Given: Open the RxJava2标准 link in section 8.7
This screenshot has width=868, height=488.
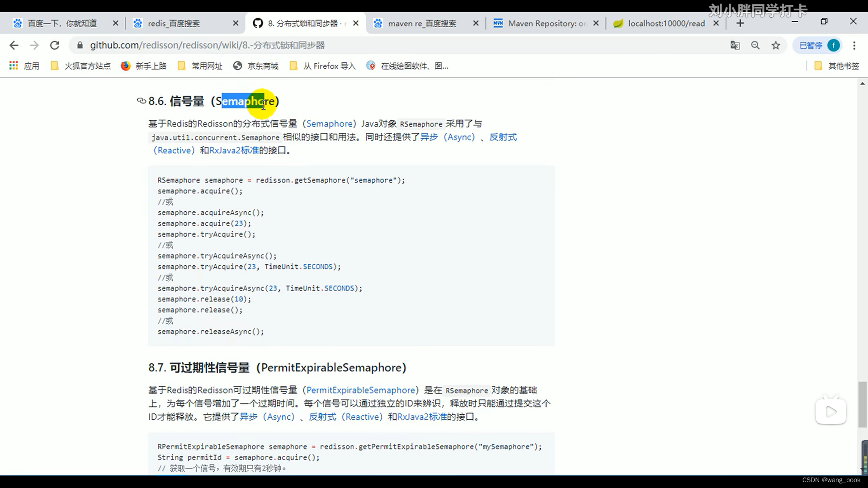Looking at the screenshot, I should pyautogui.click(x=422, y=417).
